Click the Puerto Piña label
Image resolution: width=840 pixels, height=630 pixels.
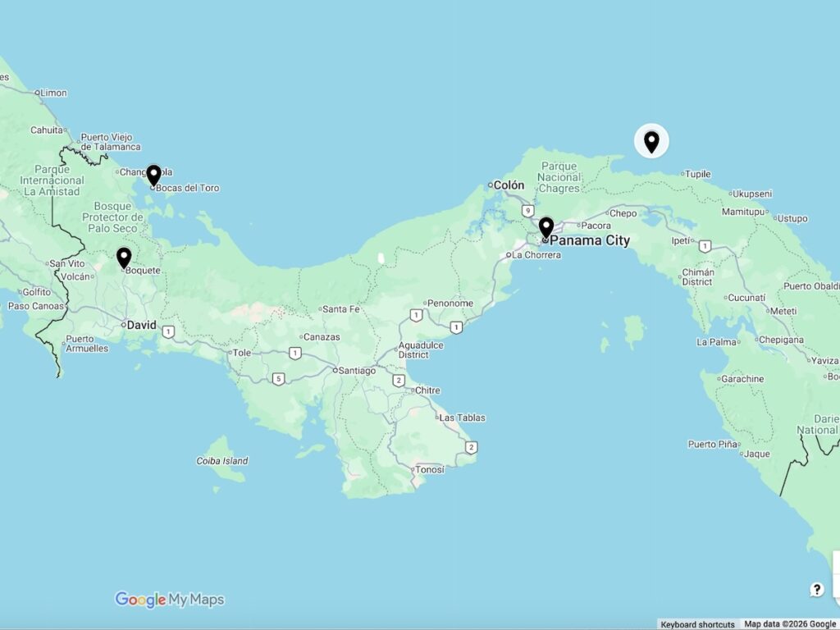pyautogui.click(x=713, y=444)
